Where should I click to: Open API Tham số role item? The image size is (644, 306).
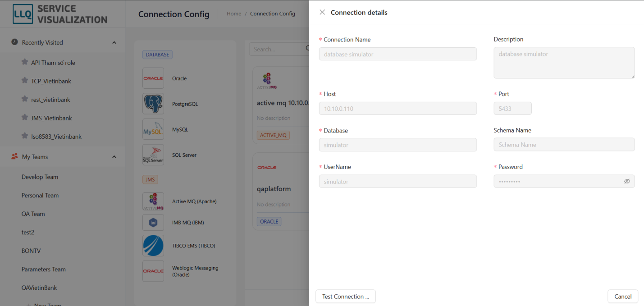point(53,63)
